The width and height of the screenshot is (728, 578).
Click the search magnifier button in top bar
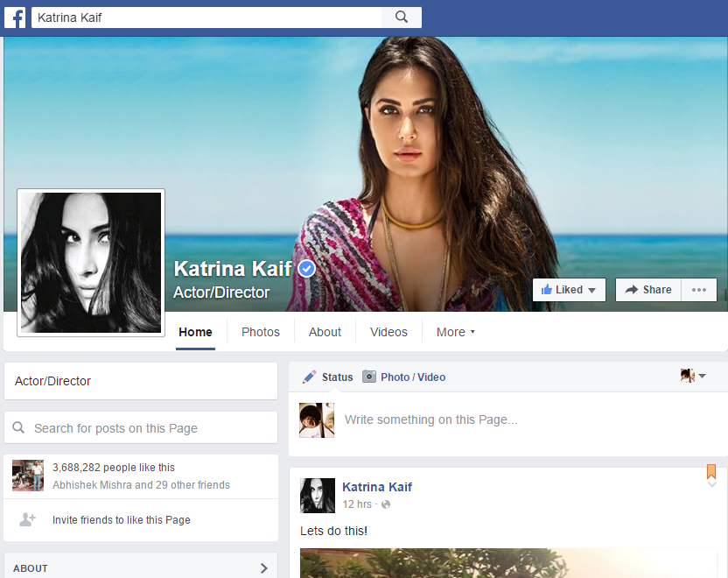[x=402, y=18]
